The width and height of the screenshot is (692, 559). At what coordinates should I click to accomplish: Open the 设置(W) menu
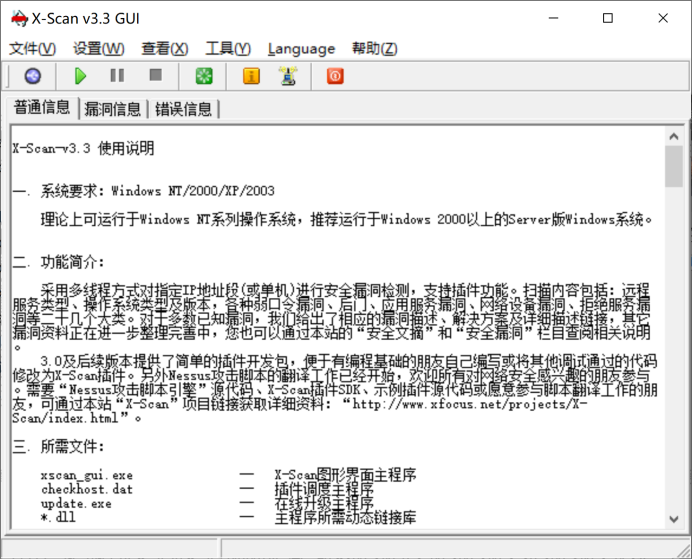tap(98, 49)
